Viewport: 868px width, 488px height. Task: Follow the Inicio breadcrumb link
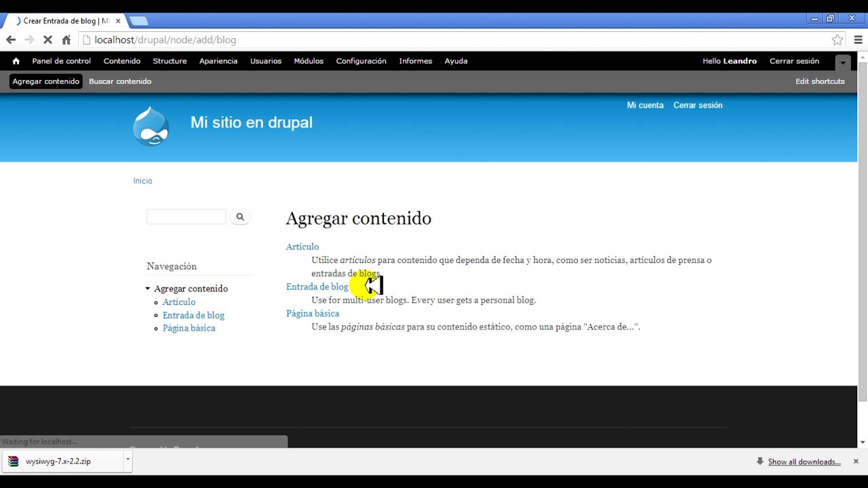(x=142, y=181)
